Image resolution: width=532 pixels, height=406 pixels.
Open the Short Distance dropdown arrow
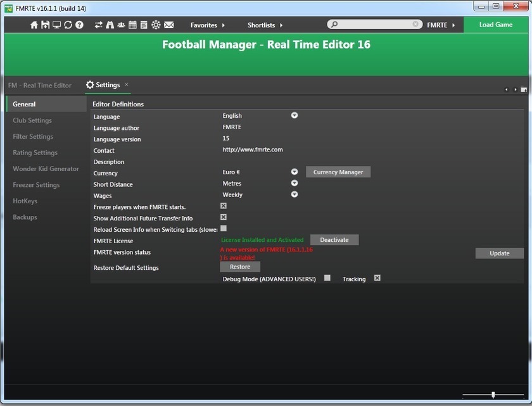[x=294, y=183]
